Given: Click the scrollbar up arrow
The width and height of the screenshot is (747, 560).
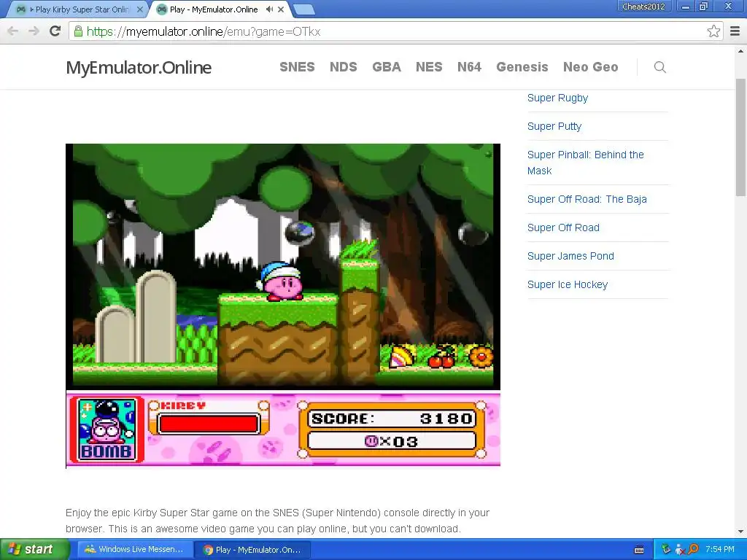Looking at the screenshot, I should [x=740, y=50].
